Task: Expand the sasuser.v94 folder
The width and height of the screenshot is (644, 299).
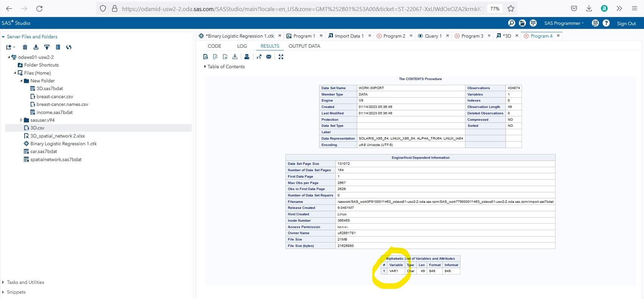Action: [x=21, y=120]
